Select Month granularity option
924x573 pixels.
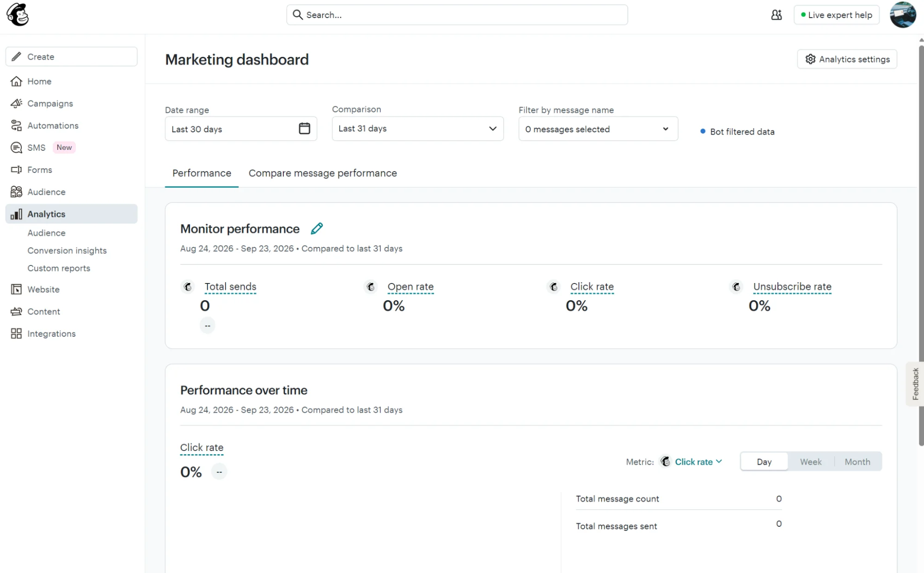[x=857, y=462]
